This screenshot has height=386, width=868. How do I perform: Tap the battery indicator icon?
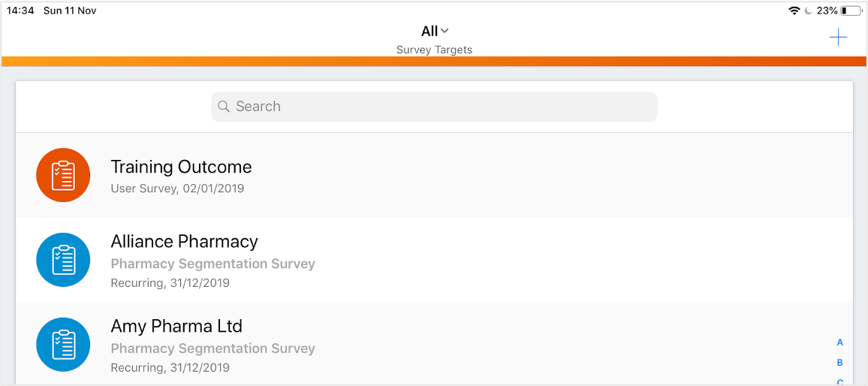click(x=851, y=11)
